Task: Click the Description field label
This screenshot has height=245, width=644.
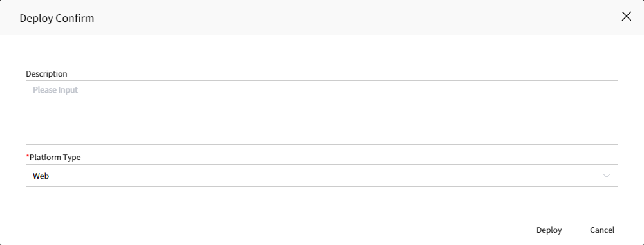Action: [x=46, y=74]
